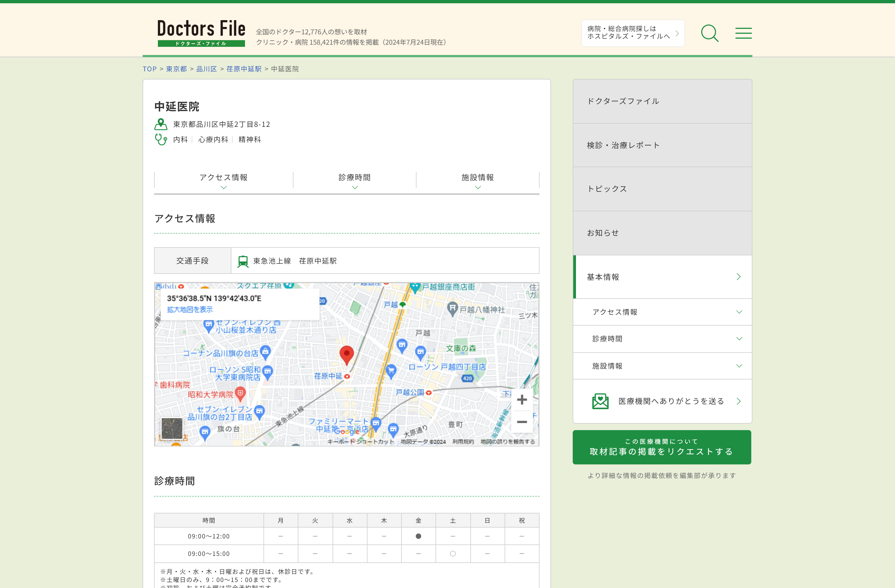Viewport: 895px width, 588px height.
Task: Select 検診・治療レポート sidebar item
Action: 662,145
